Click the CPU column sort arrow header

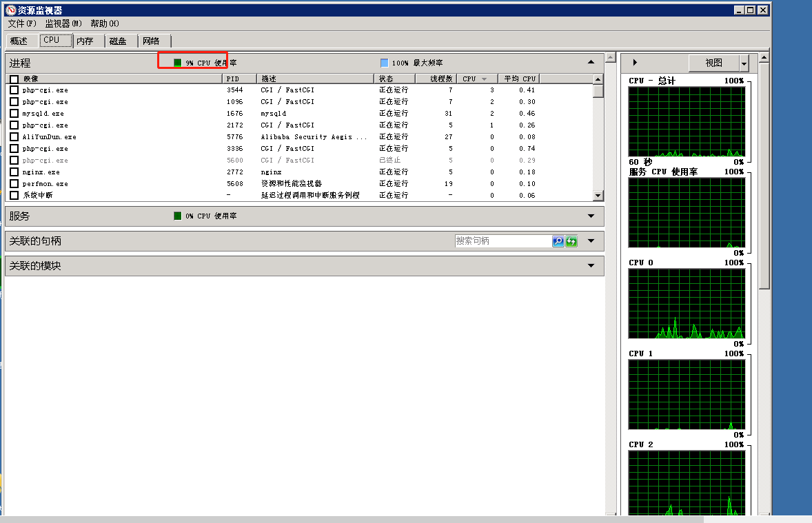[x=478, y=79]
